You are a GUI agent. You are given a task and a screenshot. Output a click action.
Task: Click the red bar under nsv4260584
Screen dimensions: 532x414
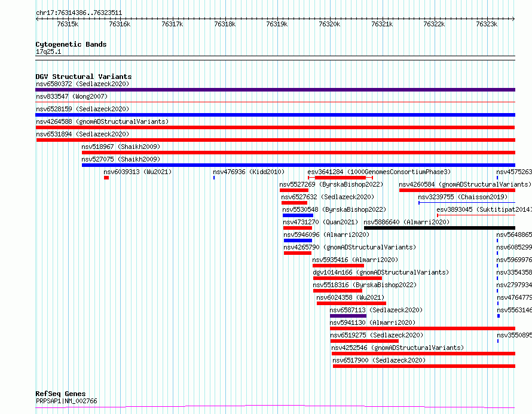tap(457, 190)
